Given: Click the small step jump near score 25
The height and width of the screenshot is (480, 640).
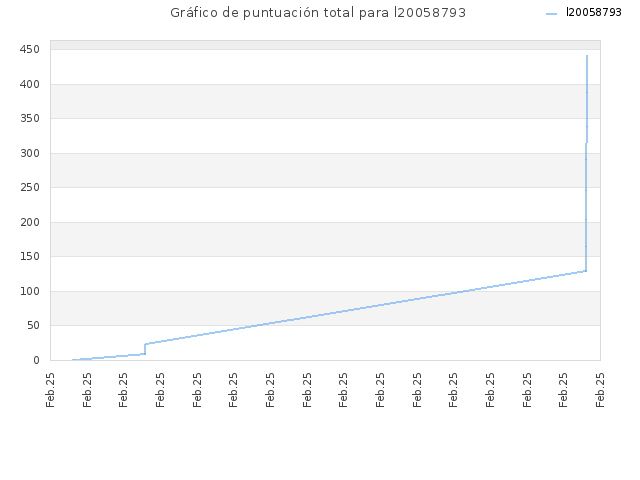Looking at the screenshot, I should (145, 349).
